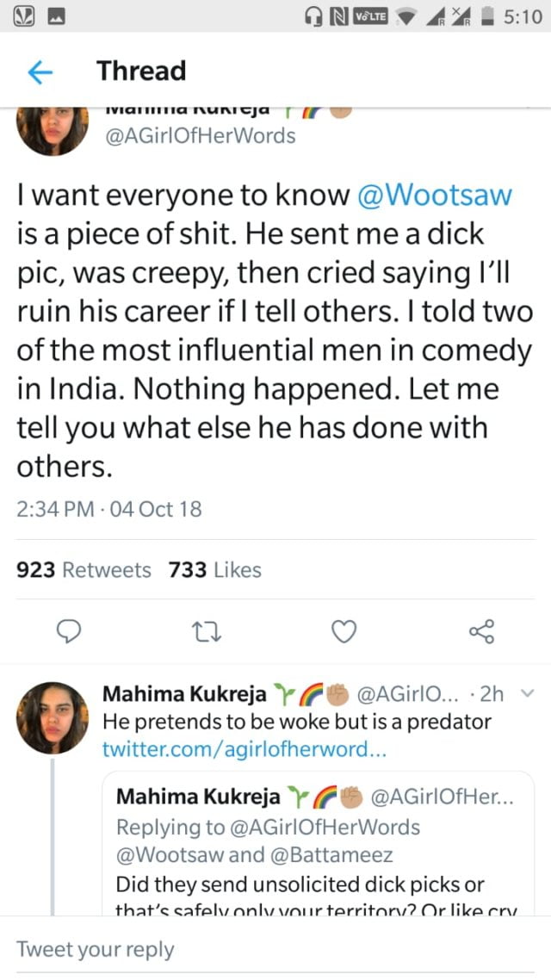Open Mahima Kukreja's avatar on the reply tweet
551x980 pixels.
53,718
